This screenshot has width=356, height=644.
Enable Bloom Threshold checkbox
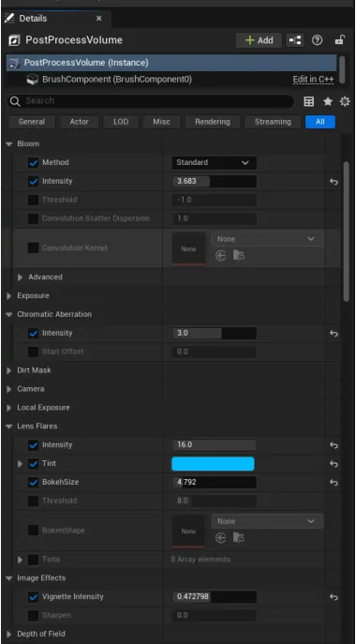pos(34,200)
